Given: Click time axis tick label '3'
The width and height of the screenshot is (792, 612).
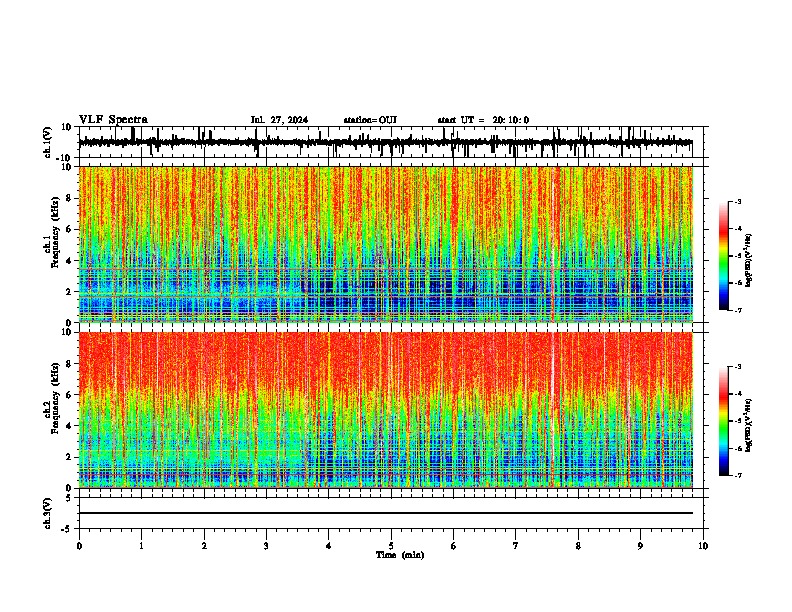Looking at the screenshot, I should pyautogui.click(x=266, y=546).
